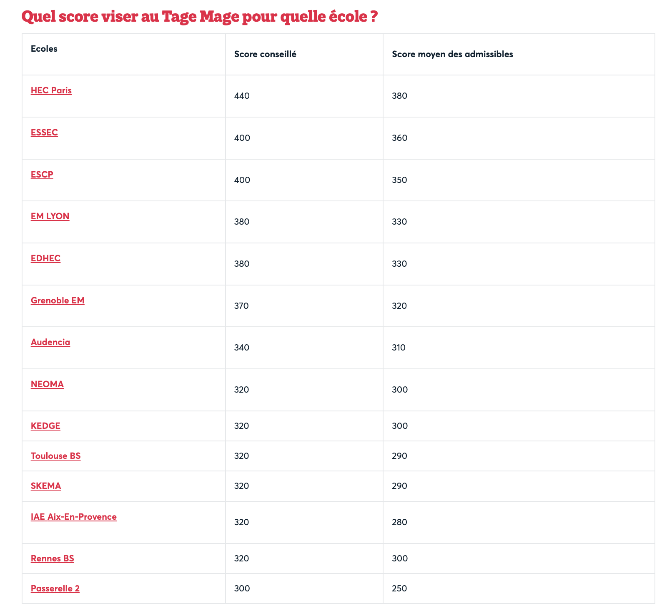The image size is (672, 616).
Task: Visit the Audencia link
Action: 50,342
